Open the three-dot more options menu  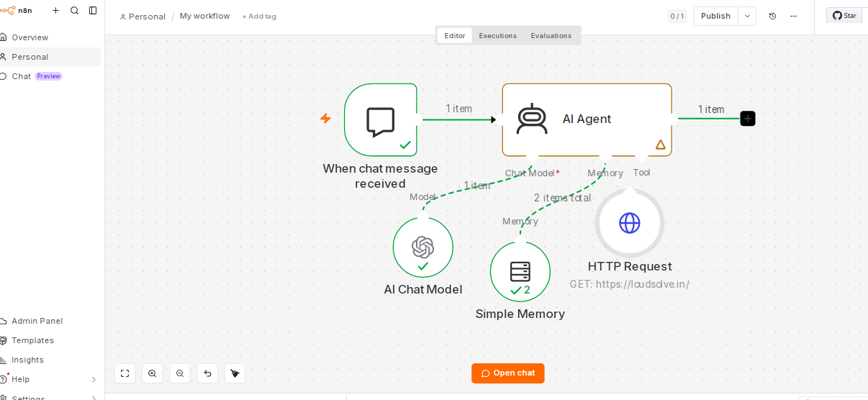click(x=794, y=16)
